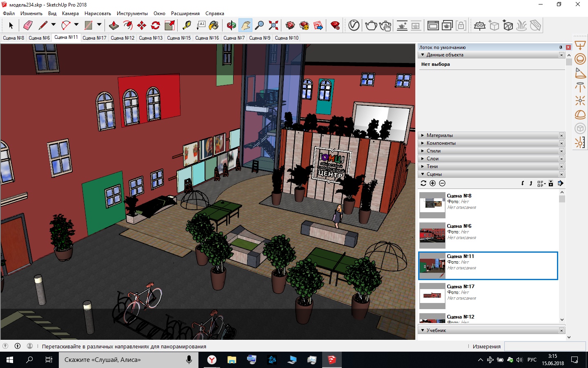Open the 3D Warehouse icon
This screenshot has width=588, height=368.
click(290, 25)
